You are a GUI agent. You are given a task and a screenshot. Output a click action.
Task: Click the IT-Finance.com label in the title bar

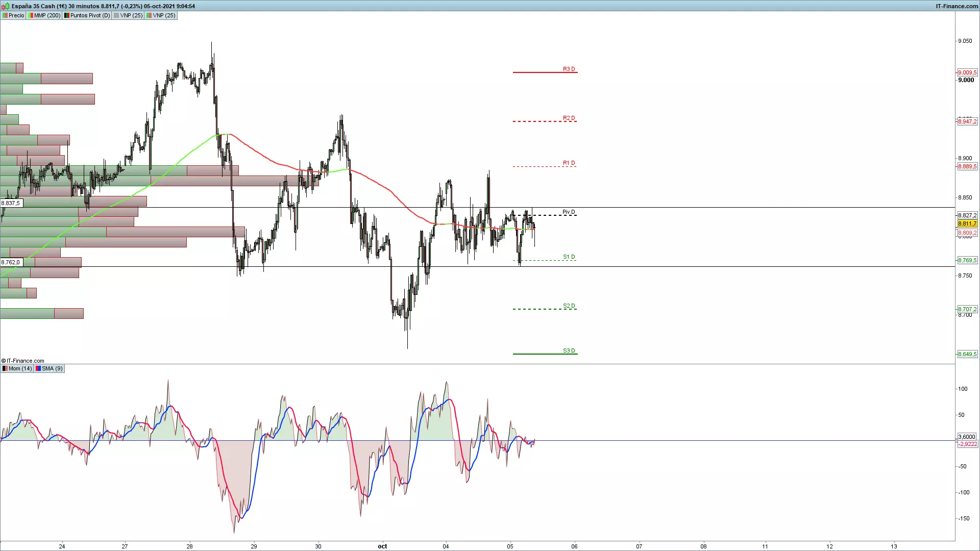957,6
